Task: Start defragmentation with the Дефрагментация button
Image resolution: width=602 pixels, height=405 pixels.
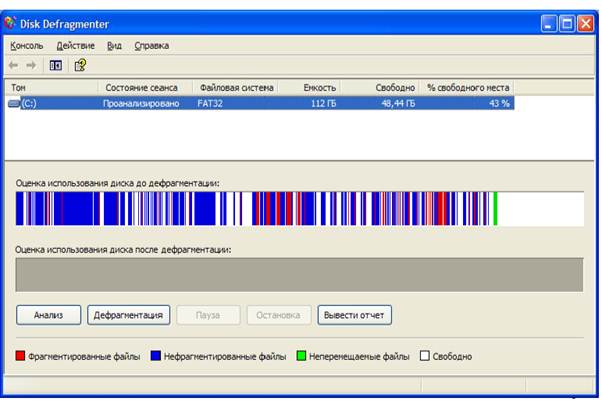Action: [128, 315]
